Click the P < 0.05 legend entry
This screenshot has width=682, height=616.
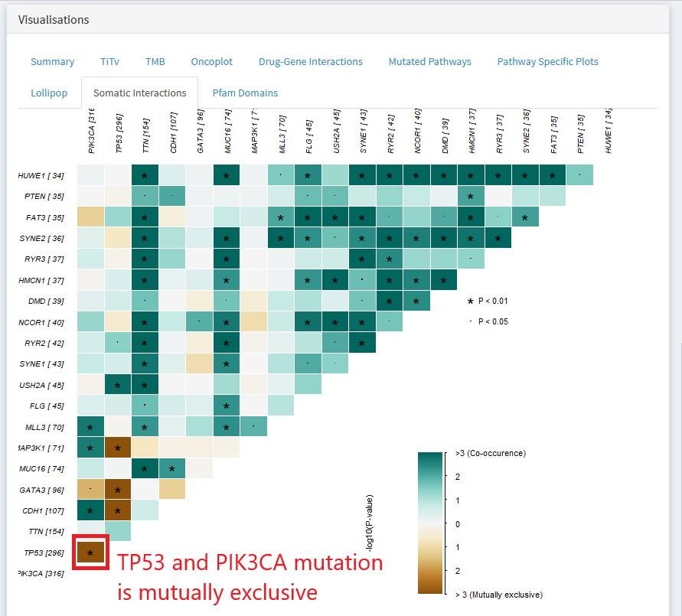point(489,321)
